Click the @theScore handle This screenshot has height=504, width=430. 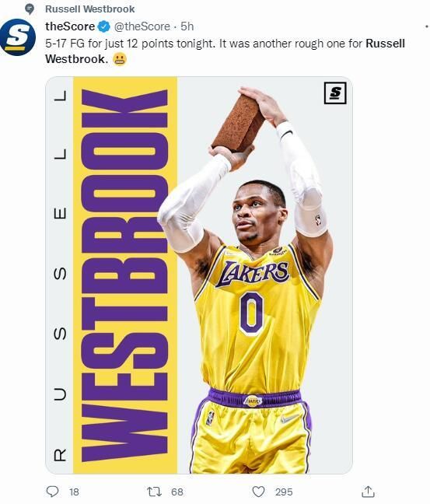click(x=142, y=26)
